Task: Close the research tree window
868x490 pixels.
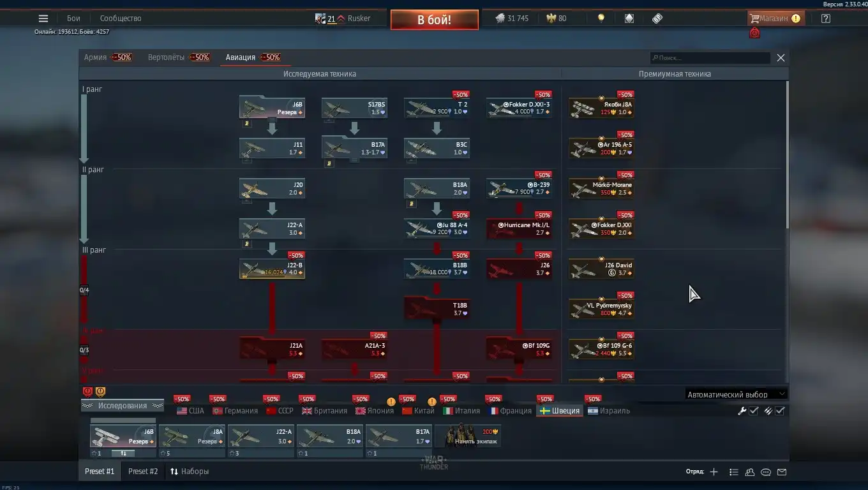Action: tap(781, 58)
